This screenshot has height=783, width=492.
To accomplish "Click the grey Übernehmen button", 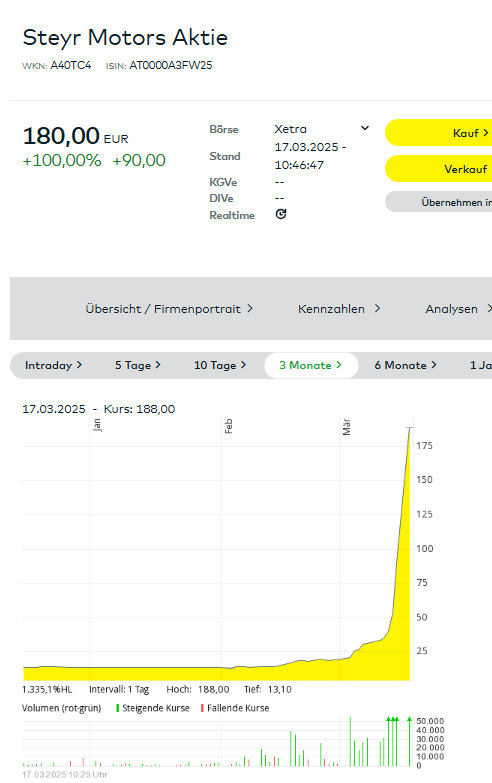I will click(x=438, y=202).
